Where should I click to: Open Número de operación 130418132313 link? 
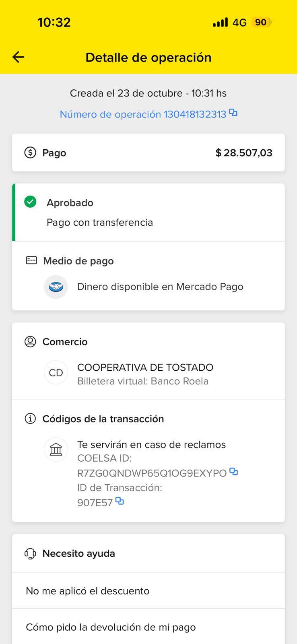143,114
